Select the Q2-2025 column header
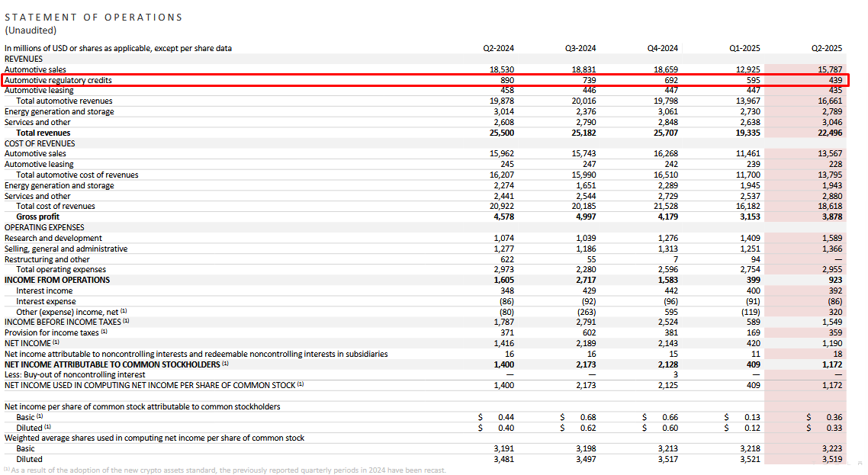This screenshot has width=868, height=475. 827,48
